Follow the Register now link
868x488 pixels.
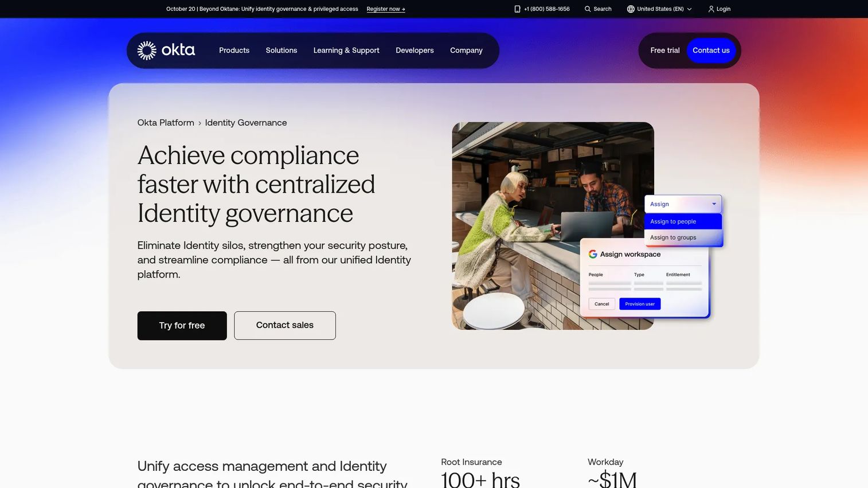386,9
